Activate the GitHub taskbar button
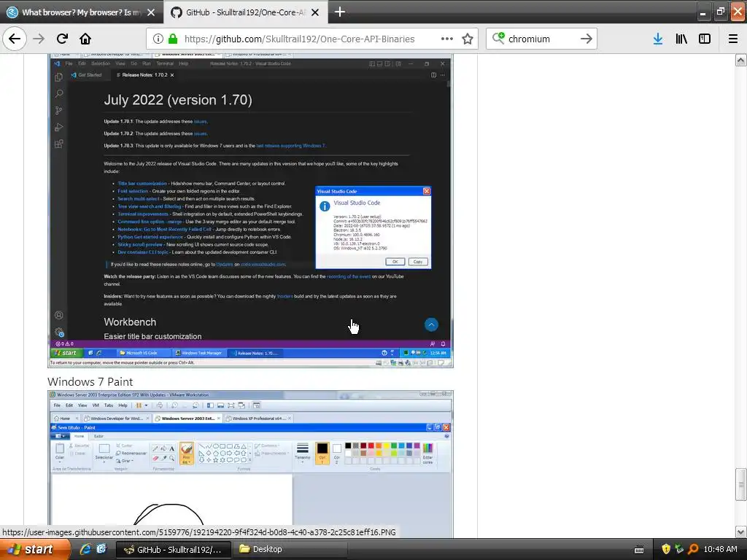 click(174, 550)
